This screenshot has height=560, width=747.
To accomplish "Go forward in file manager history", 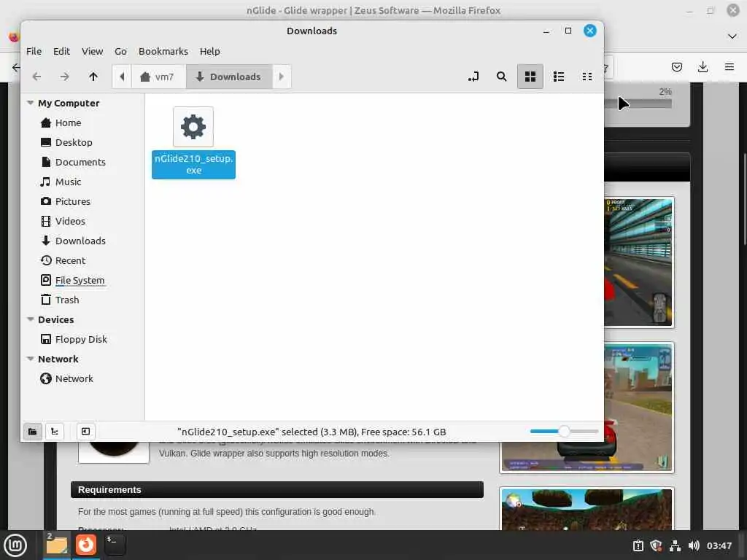I will click(x=65, y=77).
